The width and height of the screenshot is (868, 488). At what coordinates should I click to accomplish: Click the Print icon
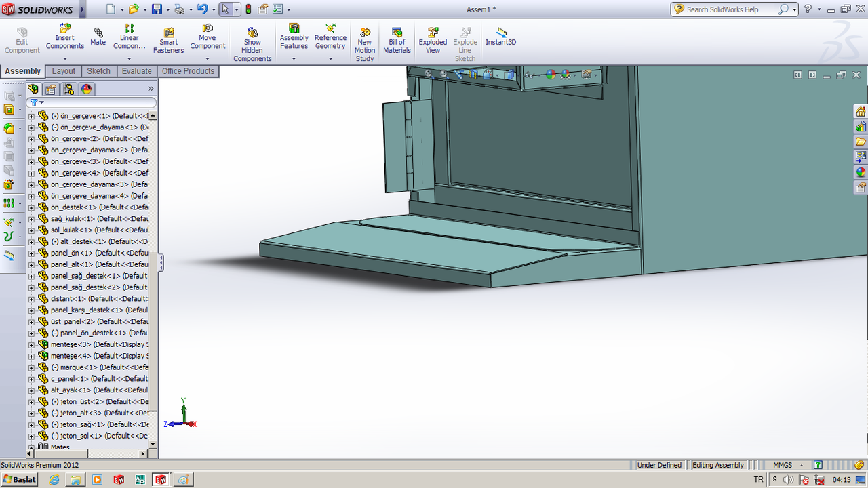pyautogui.click(x=179, y=9)
